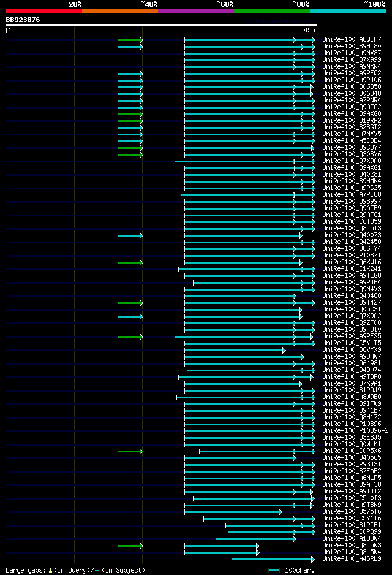This screenshot has height=575, width=392.
Task: Click the green segment in the UniRef100_B9SDY7 row
Action: coord(130,148)
